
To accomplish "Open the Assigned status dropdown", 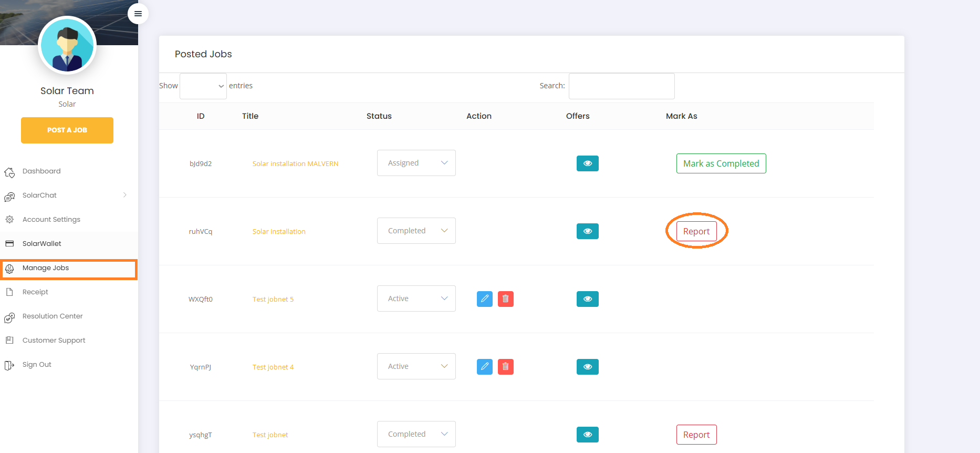I will 416,163.
